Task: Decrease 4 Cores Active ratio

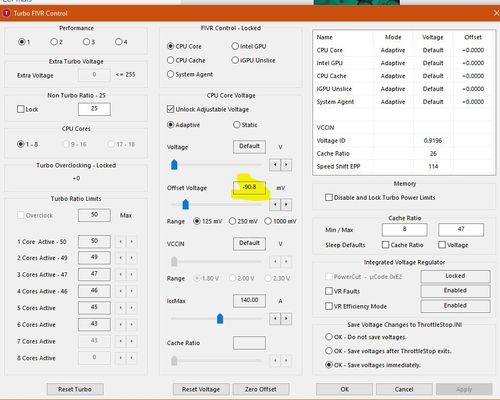Action: (x=120, y=291)
